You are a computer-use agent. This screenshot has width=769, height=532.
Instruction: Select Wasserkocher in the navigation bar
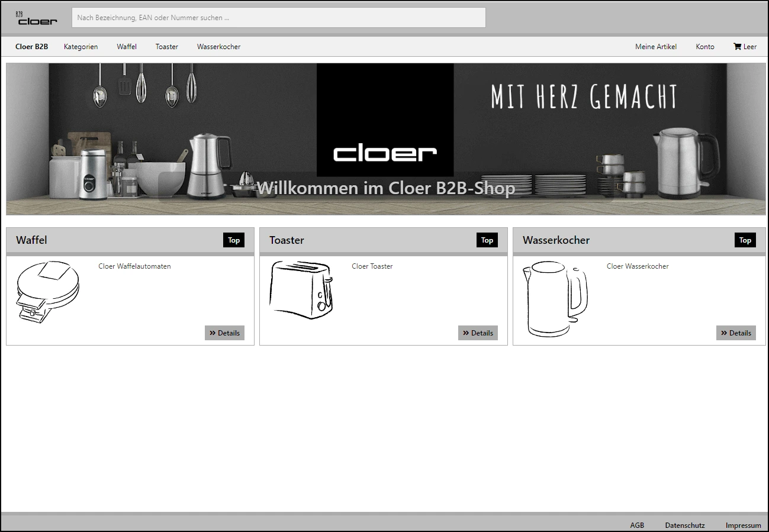(218, 46)
